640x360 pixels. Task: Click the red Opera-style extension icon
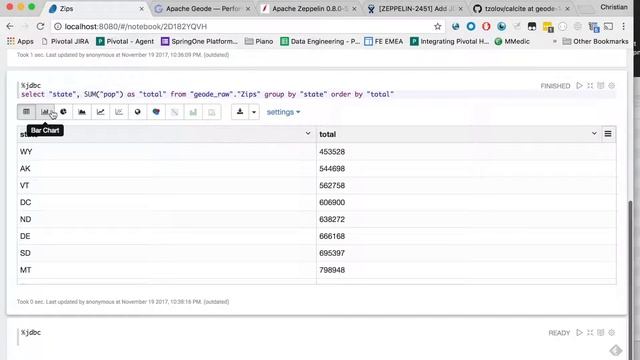coord(486,27)
